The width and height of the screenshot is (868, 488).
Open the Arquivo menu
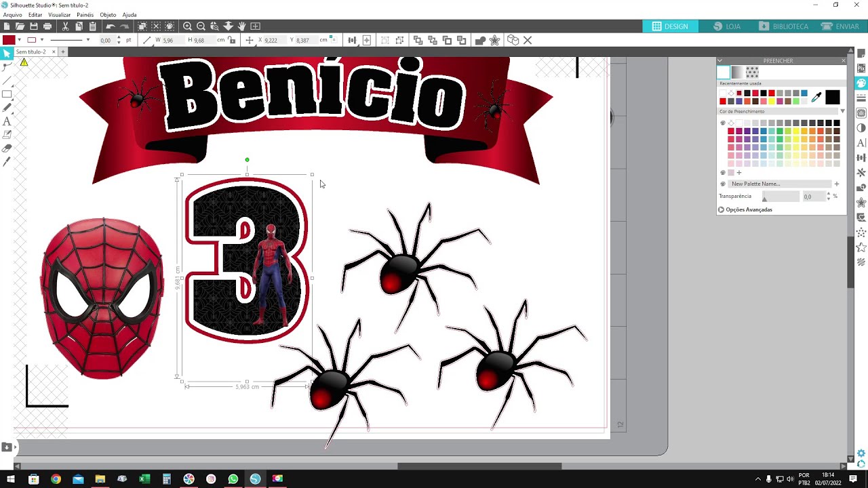click(x=12, y=15)
